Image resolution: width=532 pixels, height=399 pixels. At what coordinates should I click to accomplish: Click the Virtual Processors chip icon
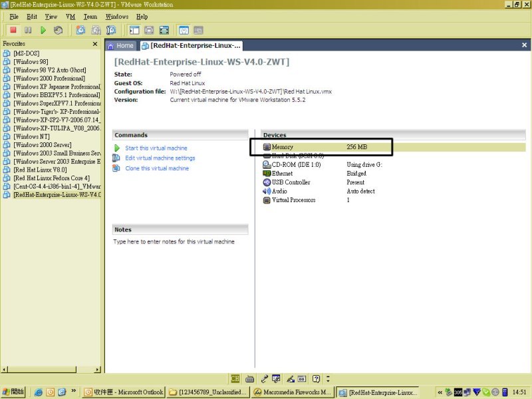(x=267, y=200)
